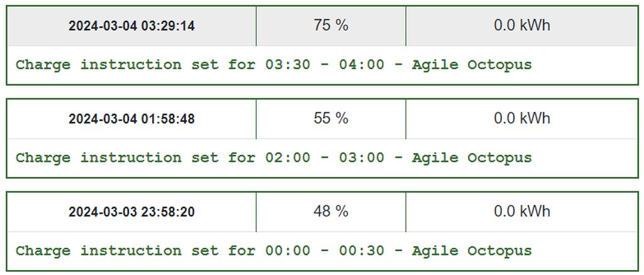Click the charge instruction for 00:00 - 00:30
The height and width of the screenshot is (275, 644).
pyautogui.click(x=274, y=251)
